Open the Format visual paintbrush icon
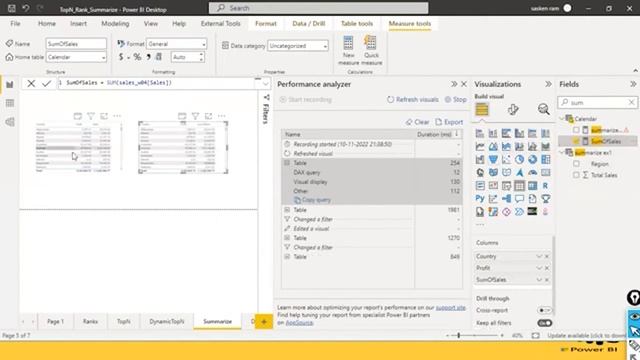 [513, 109]
